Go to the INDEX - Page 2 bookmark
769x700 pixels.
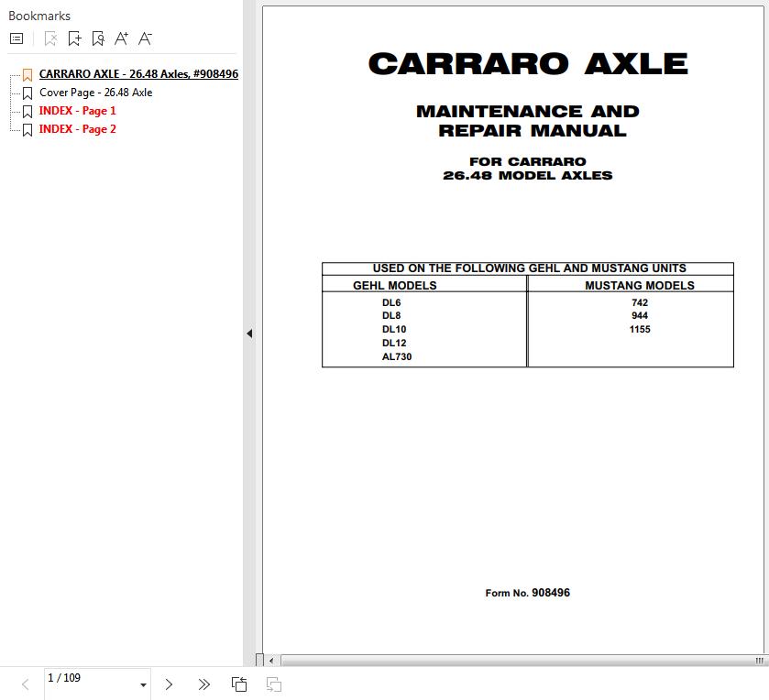pyautogui.click(x=78, y=129)
